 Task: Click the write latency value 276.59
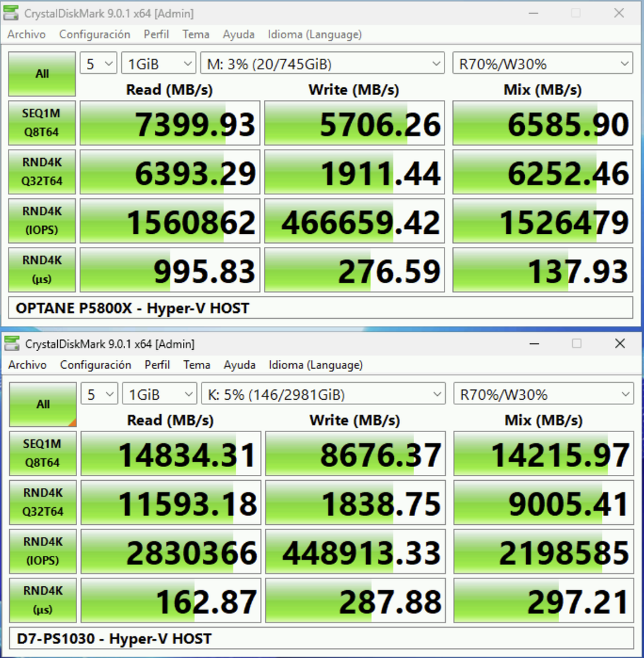354,269
